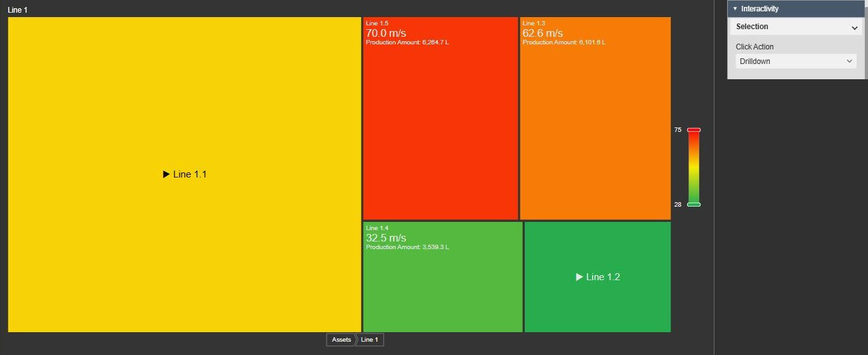Select the red Line 1.5 tile

coord(440,119)
